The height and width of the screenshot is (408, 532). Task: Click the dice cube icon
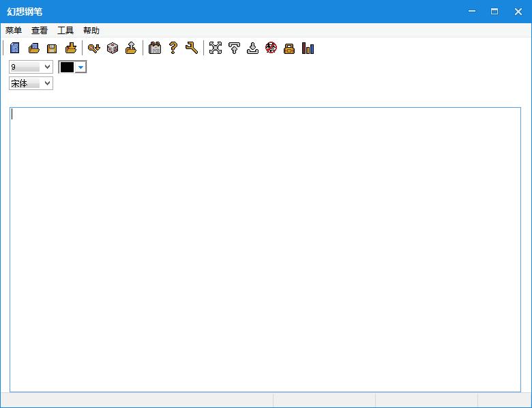tap(113, 48)
